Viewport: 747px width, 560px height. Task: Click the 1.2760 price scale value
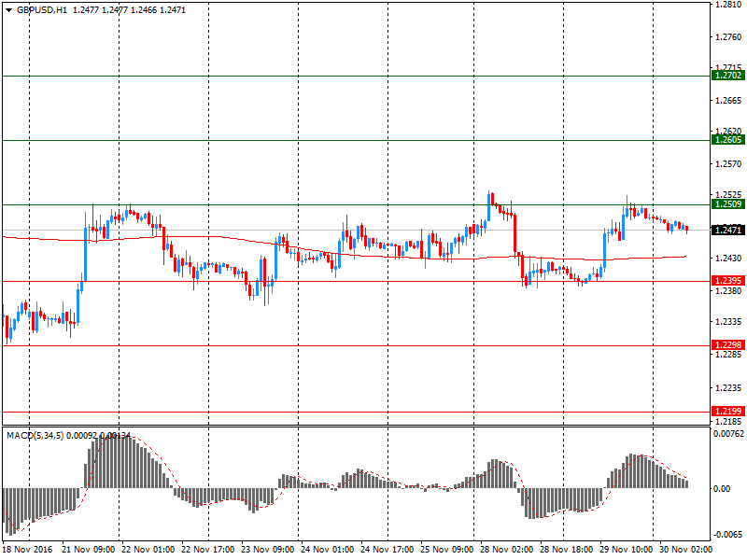[729, 37]
